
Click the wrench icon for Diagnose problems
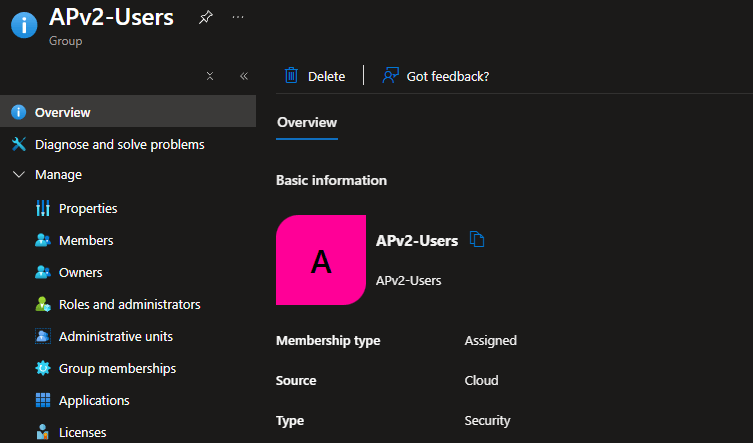click(x=19, y=144)
